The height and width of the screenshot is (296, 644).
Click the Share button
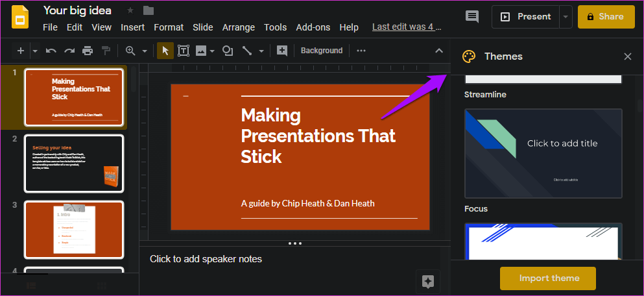click(x=606, y=17)
